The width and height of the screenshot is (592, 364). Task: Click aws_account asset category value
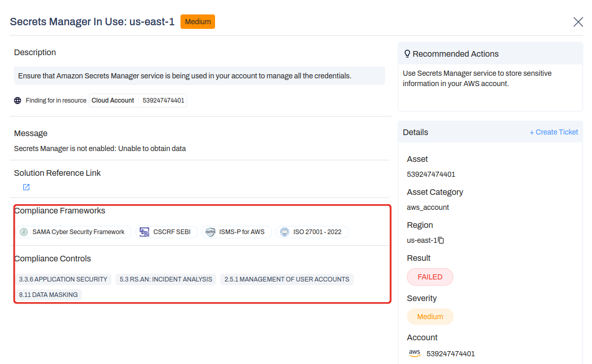[x=428, y=207]
